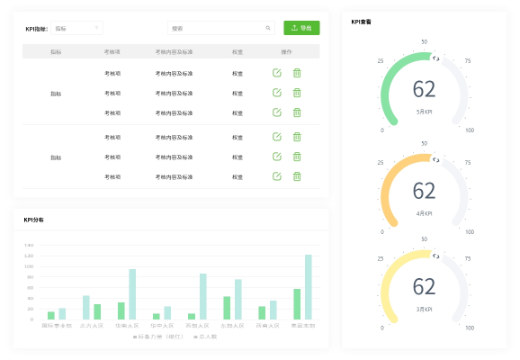This screenshot has height=360, width=520.
Task: Toggle the 后备力量（岗位） legend item
Action: (x=158, y=337)
